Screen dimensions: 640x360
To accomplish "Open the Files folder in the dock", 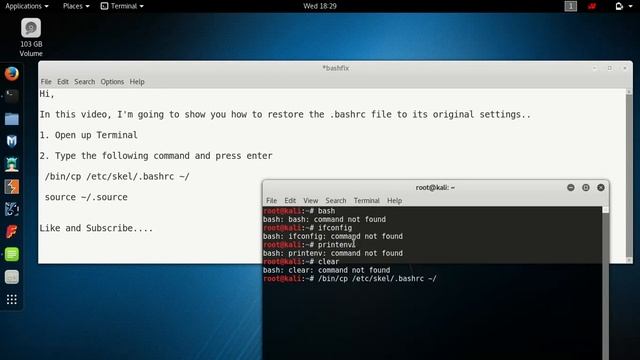I will [x=11, y=119].
